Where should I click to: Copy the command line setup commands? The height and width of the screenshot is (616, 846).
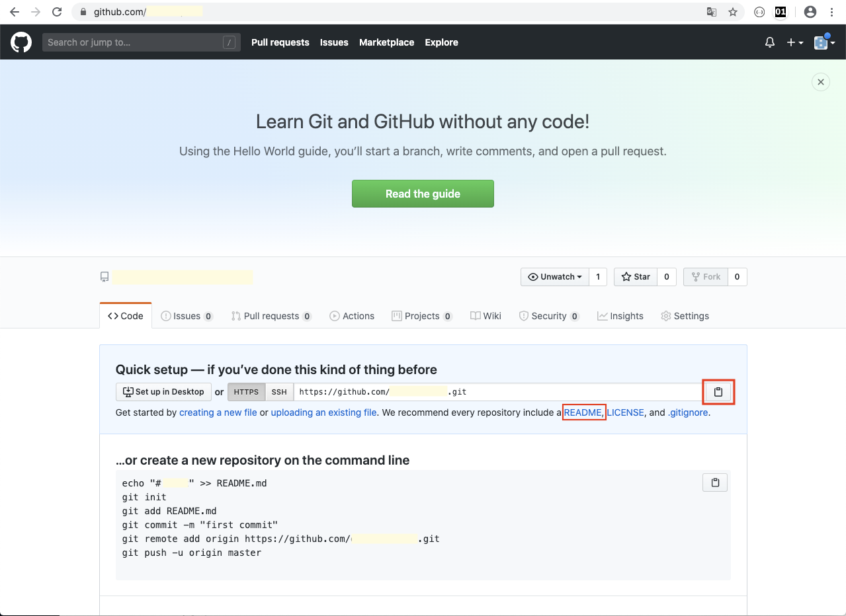pyautogui.click(x=715, y=482)
